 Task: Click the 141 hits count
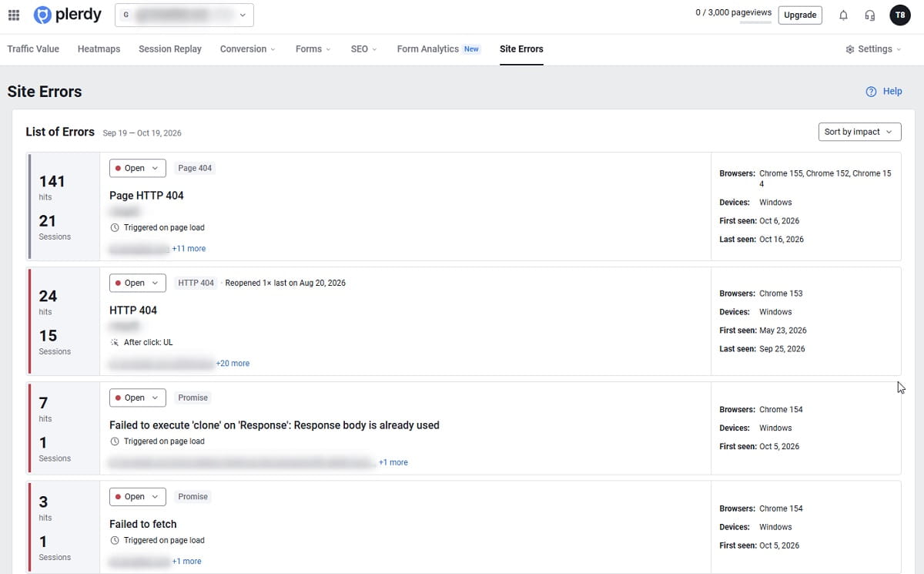point(52,181)
